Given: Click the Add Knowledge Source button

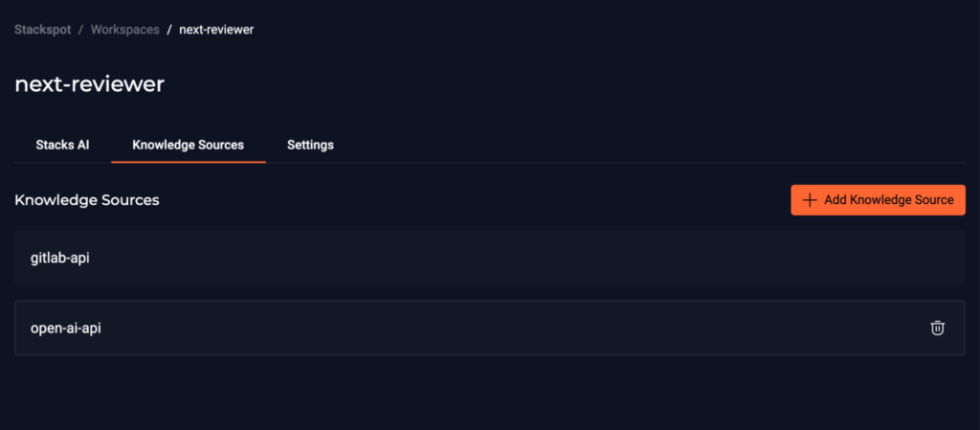Looking at the screenshot, I should coord(878,200).
